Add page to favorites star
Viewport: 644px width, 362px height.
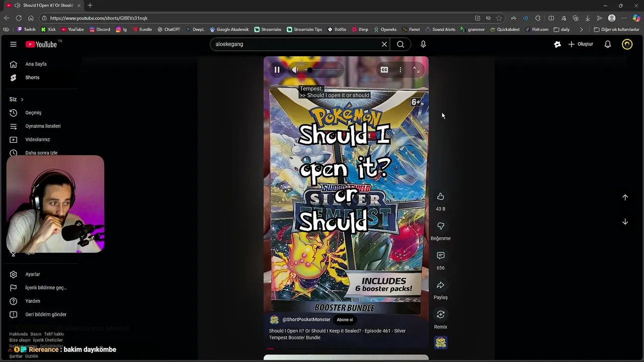pyautogui.click(x=499, y=18)
